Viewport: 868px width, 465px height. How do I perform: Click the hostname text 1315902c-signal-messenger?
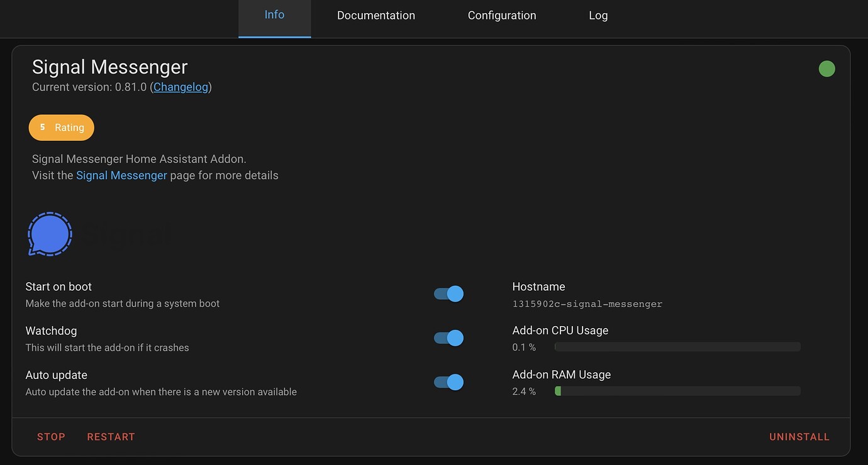coord(586,304)
